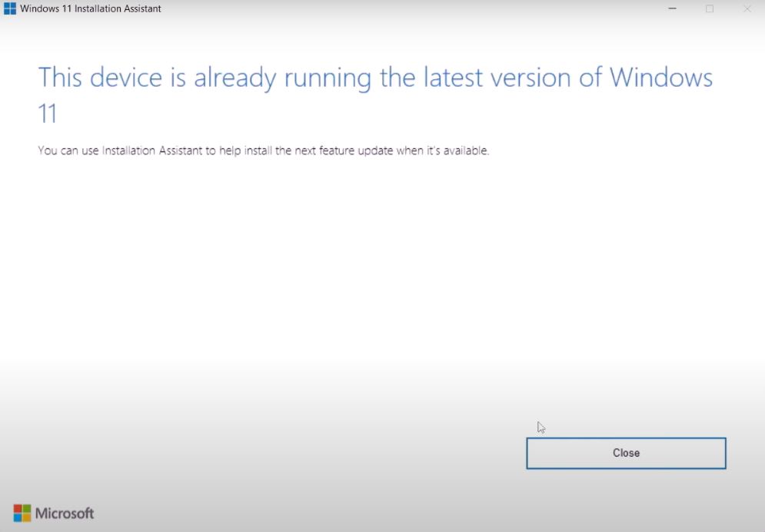Image resolution: width=765 pixels, height=532 pixels.
Task: Click the Microsoft wordmark text
Action: coord(65,513)
